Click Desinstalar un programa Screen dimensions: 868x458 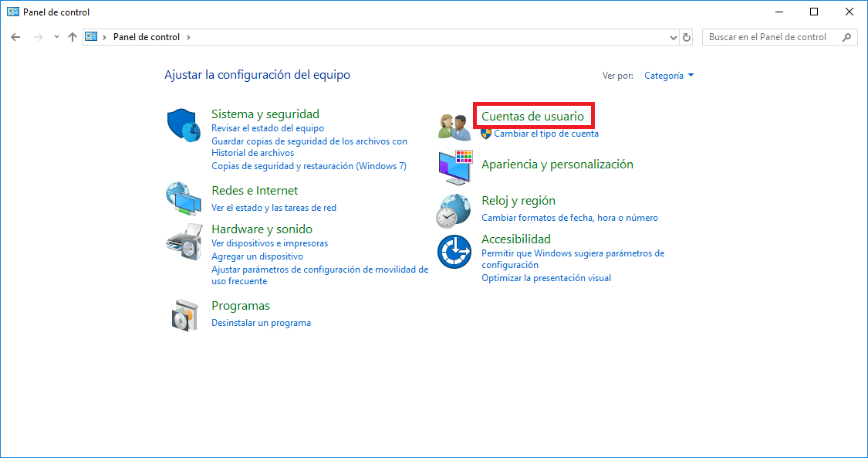pos(262,323)
